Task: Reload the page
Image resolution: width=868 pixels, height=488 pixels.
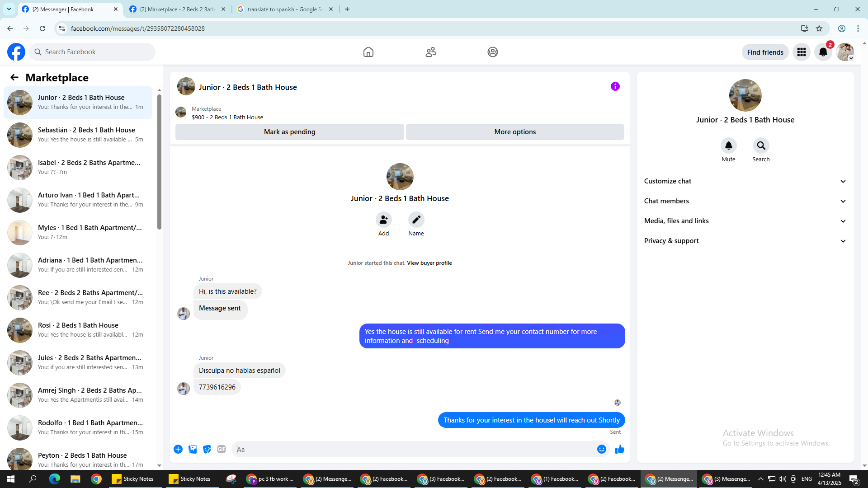Action: (42, 28)
